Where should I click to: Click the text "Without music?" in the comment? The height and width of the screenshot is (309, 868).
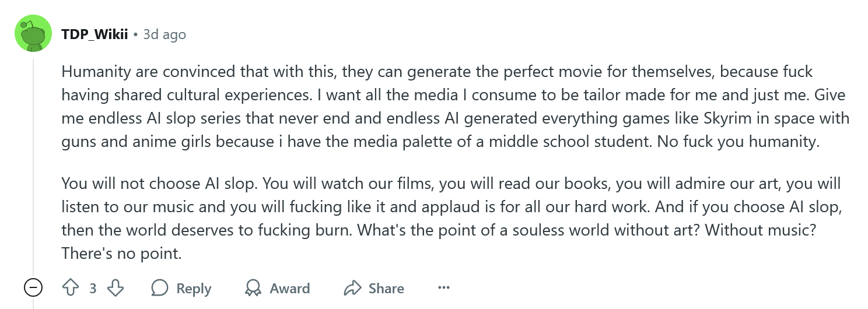(x=759, y=230)
